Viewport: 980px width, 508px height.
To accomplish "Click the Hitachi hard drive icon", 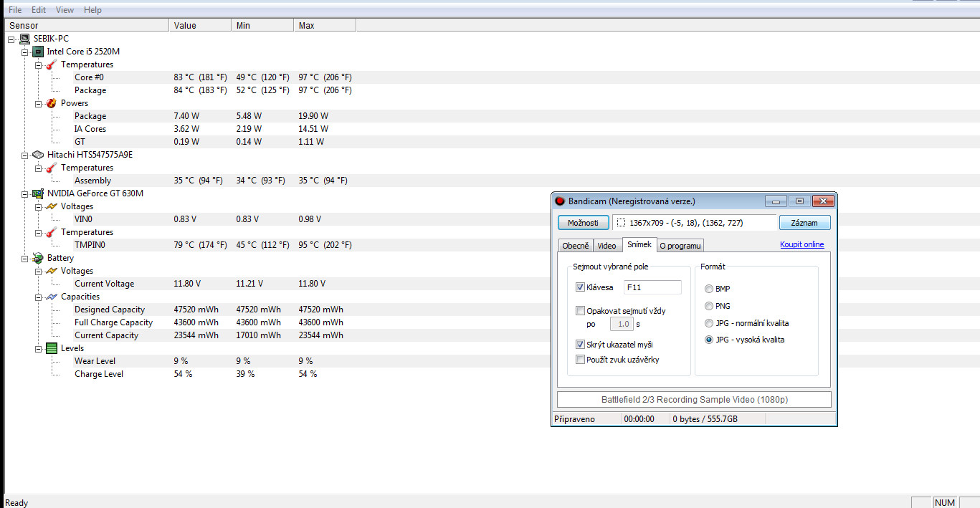I will pos(38,155).
